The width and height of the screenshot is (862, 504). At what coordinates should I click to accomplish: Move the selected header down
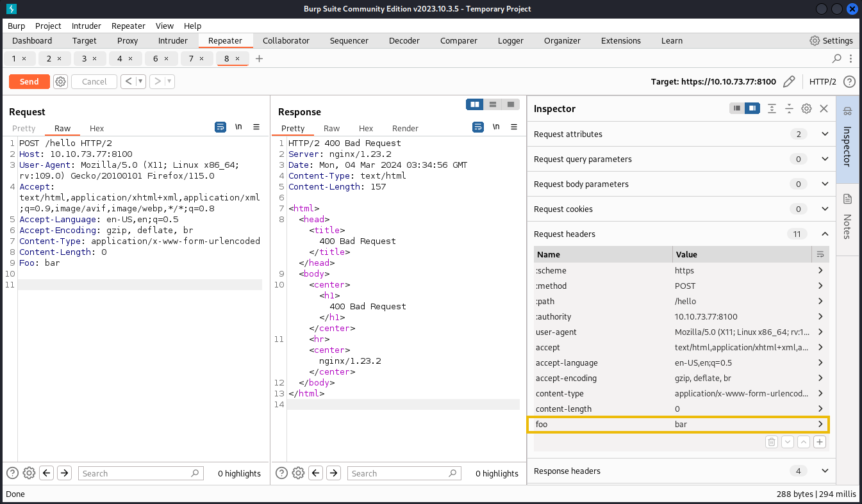(x=788, y=442)
